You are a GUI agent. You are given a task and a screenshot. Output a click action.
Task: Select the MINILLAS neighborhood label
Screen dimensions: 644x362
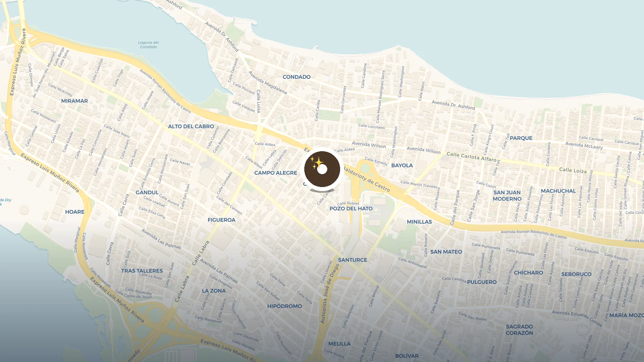click(x=419, y=222)
